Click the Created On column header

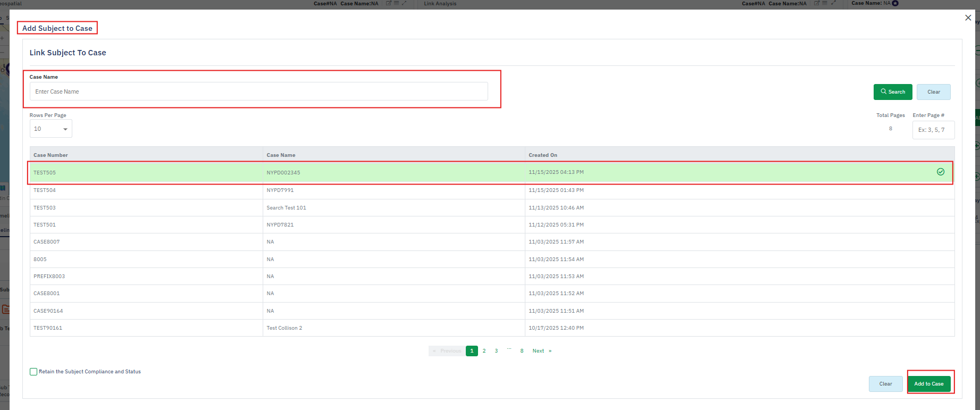[x=542, y=155]
